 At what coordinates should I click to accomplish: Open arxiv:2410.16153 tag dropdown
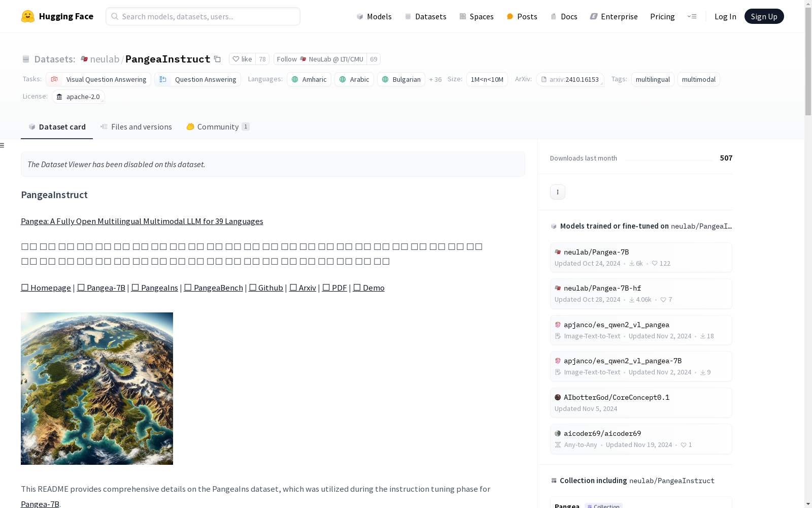tap(570, 79)
